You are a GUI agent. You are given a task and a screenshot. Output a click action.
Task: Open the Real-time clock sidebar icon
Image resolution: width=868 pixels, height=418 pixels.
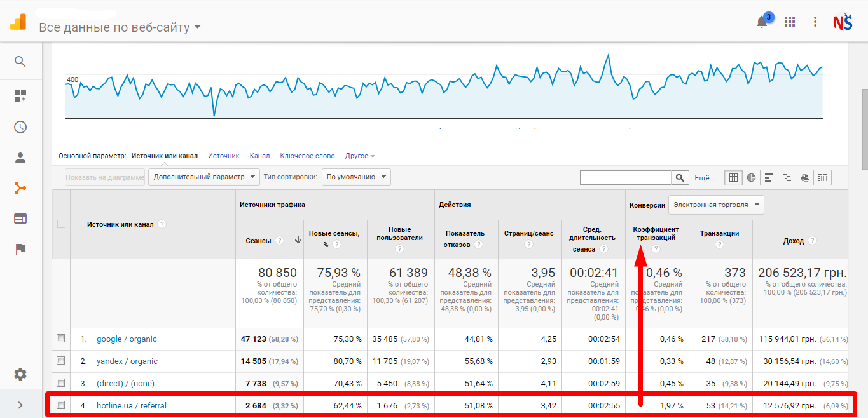[20, 126]
